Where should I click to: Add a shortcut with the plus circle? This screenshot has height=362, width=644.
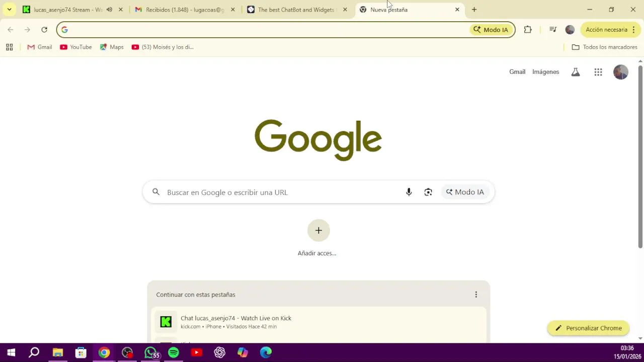[x=318, y=230]
